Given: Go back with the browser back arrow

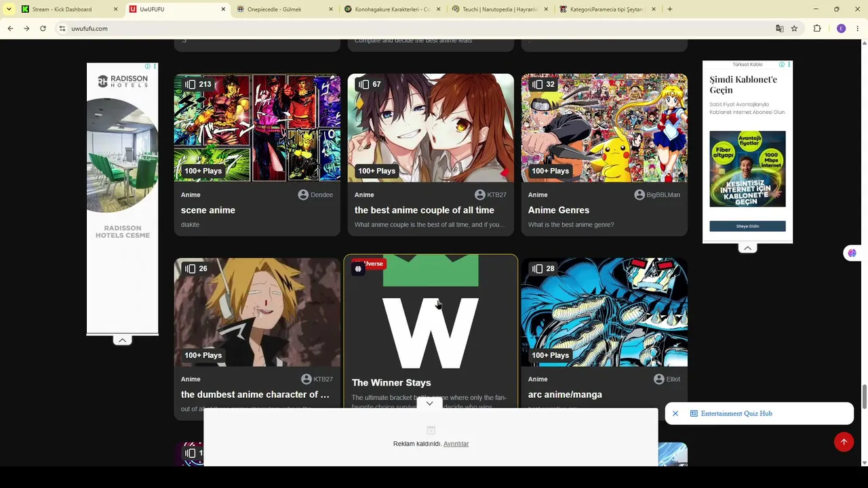Looking at the screenshot, I should tap(10, 28).
